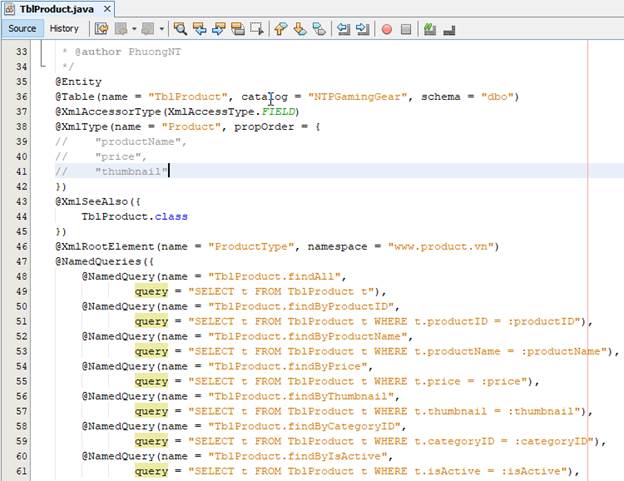Open Back navigation history dropdown arrow
624x481 pixels.
click(x=134, y=29)
